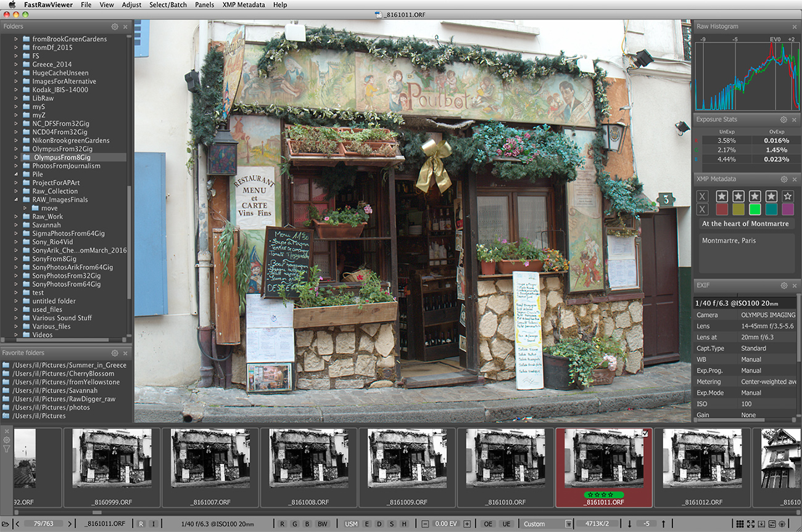The height and width of the screenshot is (532, 802).
Task: Open the XMP Metadata menu
Action: pyautogui.click(x=244, y=4)
